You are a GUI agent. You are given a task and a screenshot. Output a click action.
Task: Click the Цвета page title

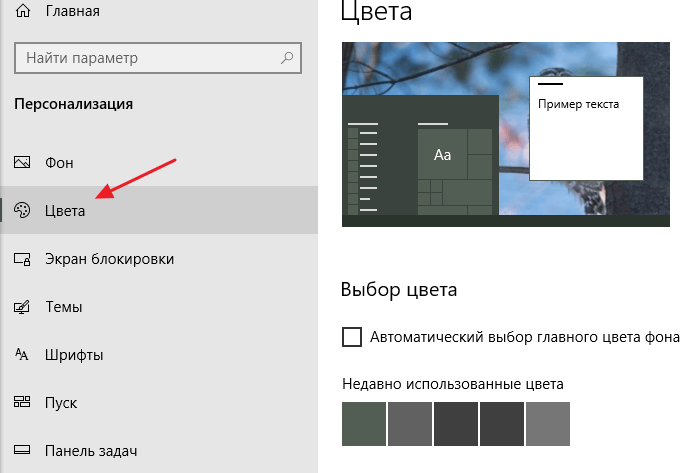376,12
